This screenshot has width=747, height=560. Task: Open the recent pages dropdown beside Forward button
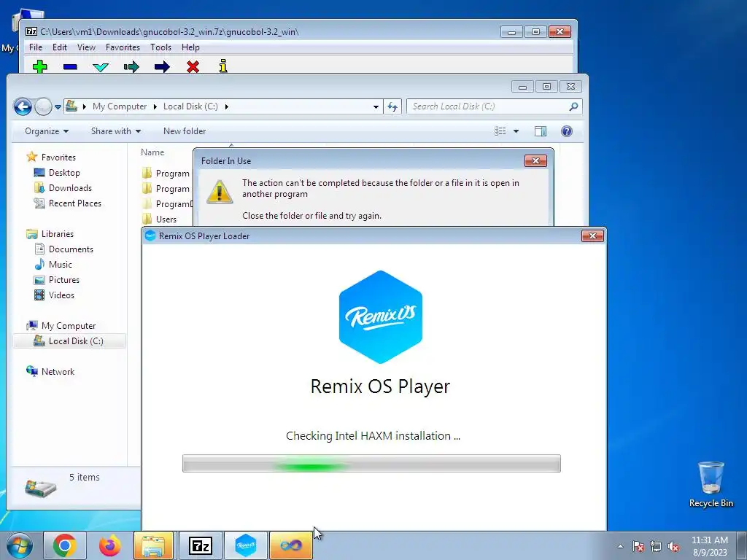58,107
